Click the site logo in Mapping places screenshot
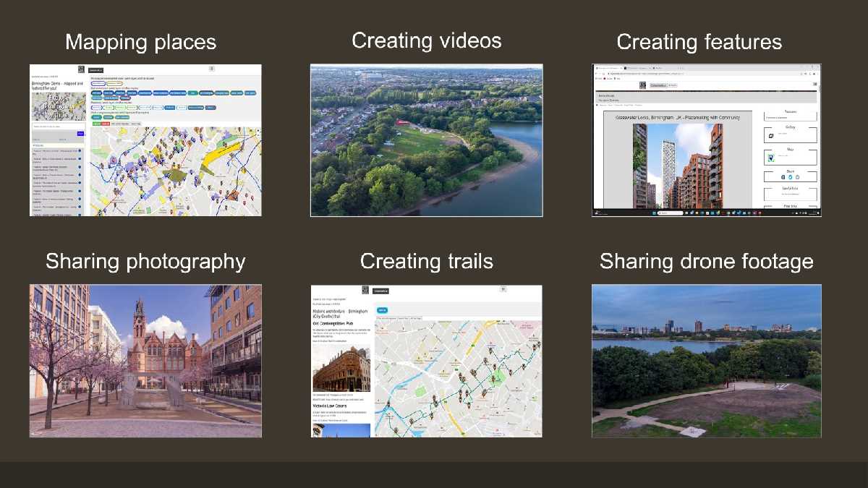The width and height of the screenshot is (868, 488). [82, 69]
